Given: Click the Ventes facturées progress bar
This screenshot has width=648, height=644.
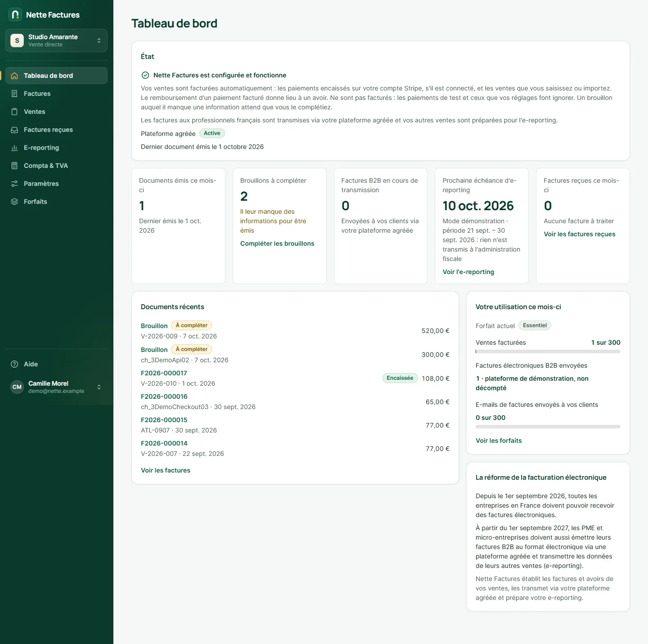Looking at the screenshot, I should [548, 351].
